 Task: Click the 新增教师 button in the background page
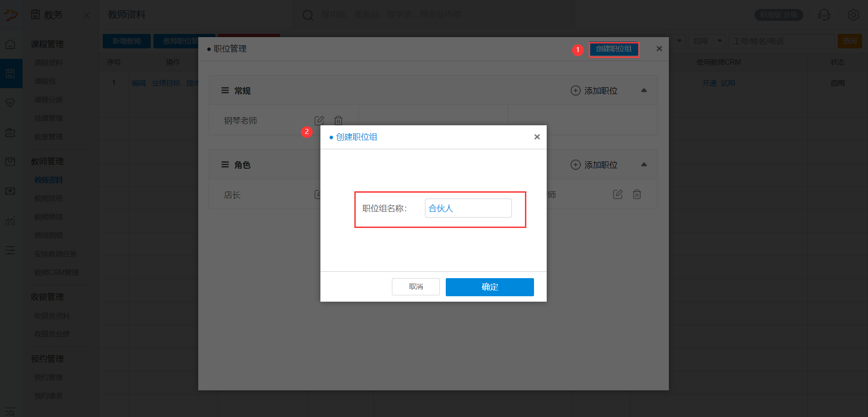tap(127, 41)
